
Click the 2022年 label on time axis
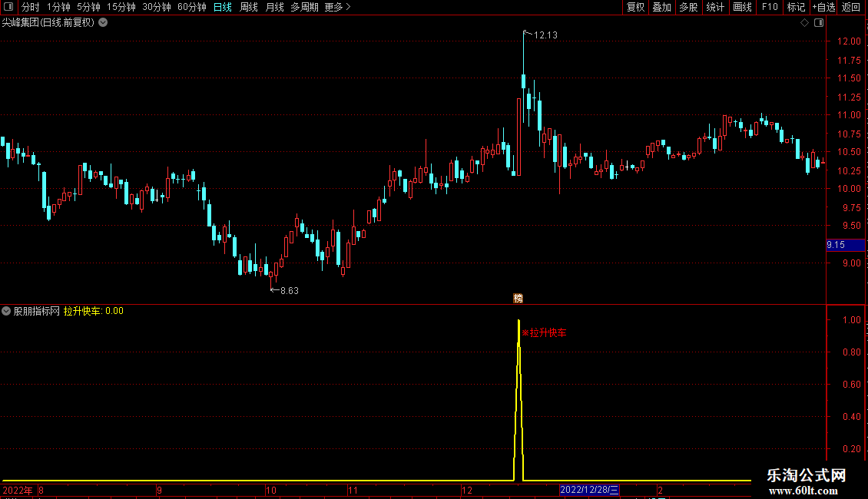18,490
